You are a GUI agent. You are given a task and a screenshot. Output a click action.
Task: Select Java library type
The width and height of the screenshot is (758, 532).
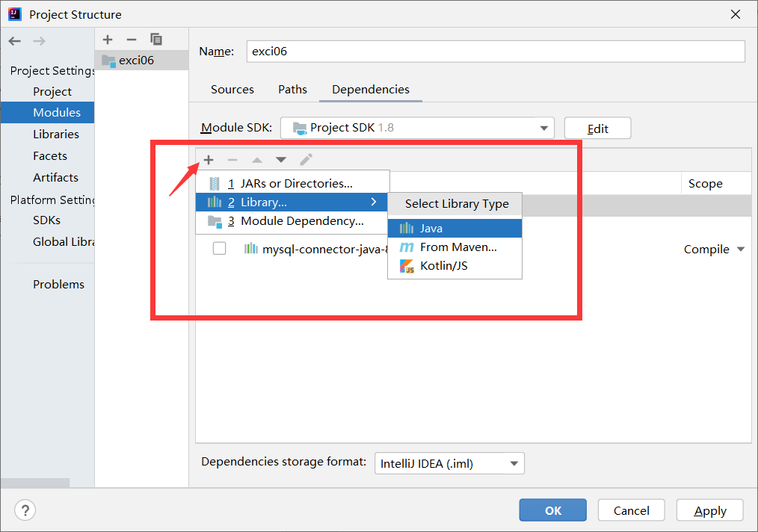455,228
